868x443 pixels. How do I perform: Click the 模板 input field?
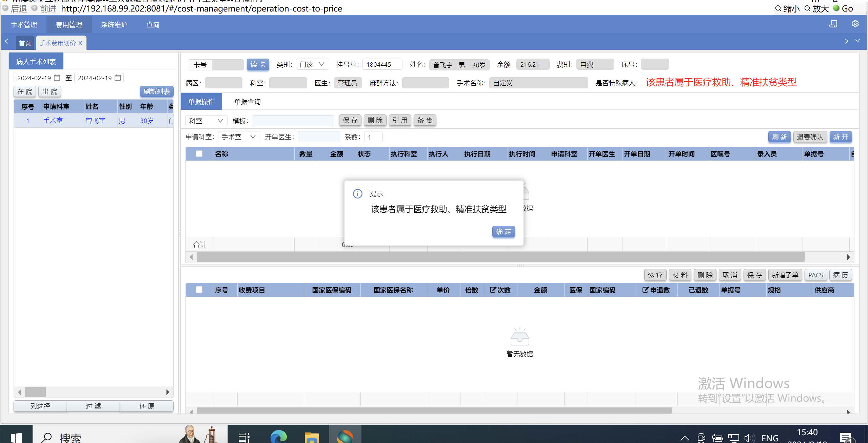293,121
